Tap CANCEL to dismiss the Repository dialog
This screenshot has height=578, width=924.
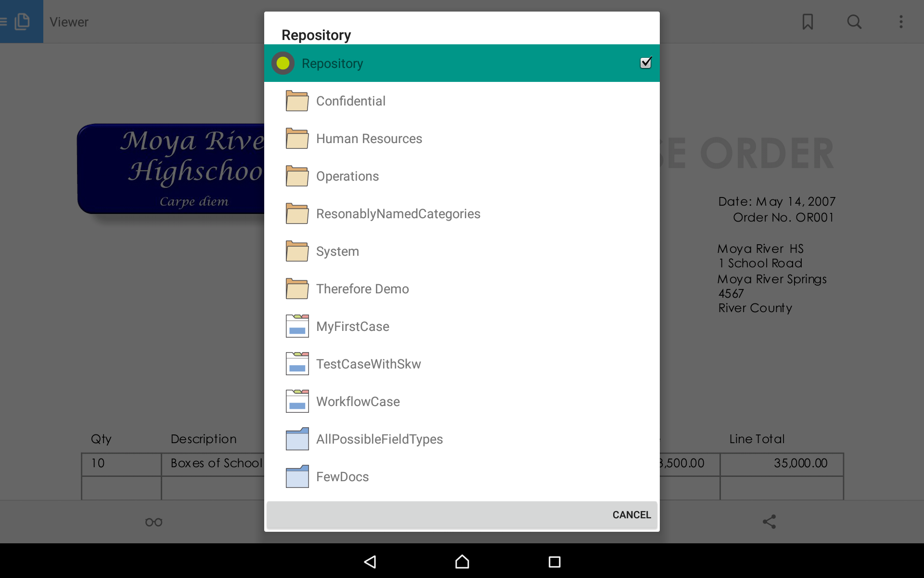point(631,514)
